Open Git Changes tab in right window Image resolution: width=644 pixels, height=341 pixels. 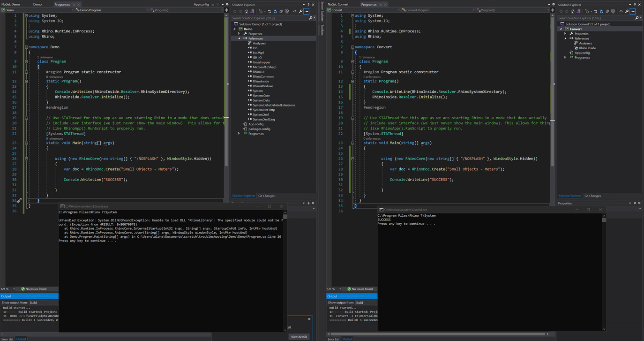click(x=592, y=196)
